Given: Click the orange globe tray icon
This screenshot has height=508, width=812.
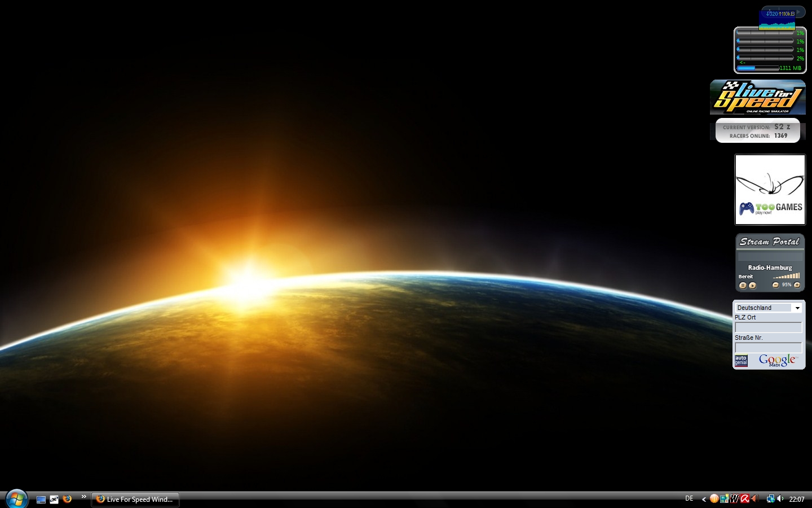Looking at the screenshot, I should pos(714,498).
